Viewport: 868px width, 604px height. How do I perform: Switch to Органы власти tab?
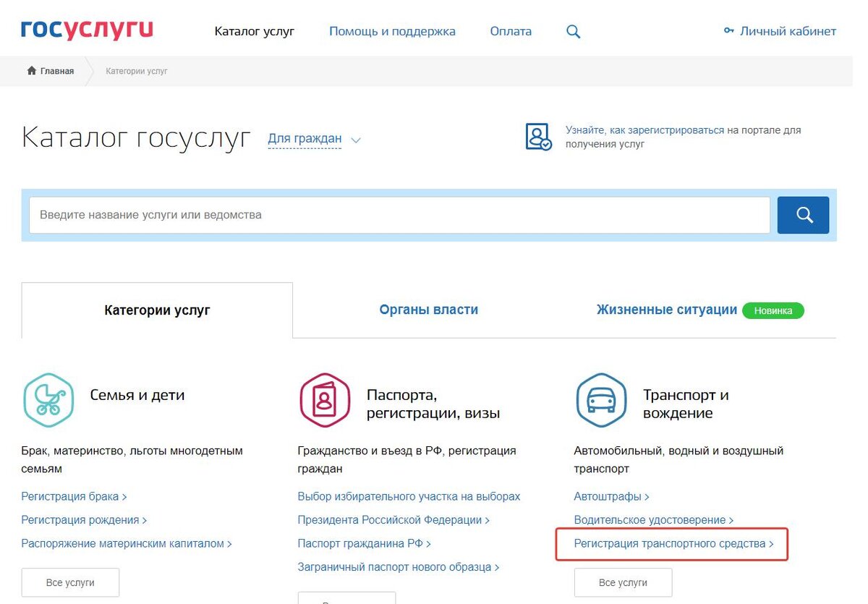click(x=429, y=310)
